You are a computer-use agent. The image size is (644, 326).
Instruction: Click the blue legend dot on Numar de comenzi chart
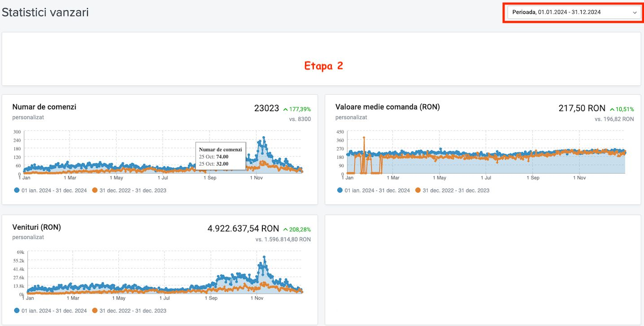point(16,190)
